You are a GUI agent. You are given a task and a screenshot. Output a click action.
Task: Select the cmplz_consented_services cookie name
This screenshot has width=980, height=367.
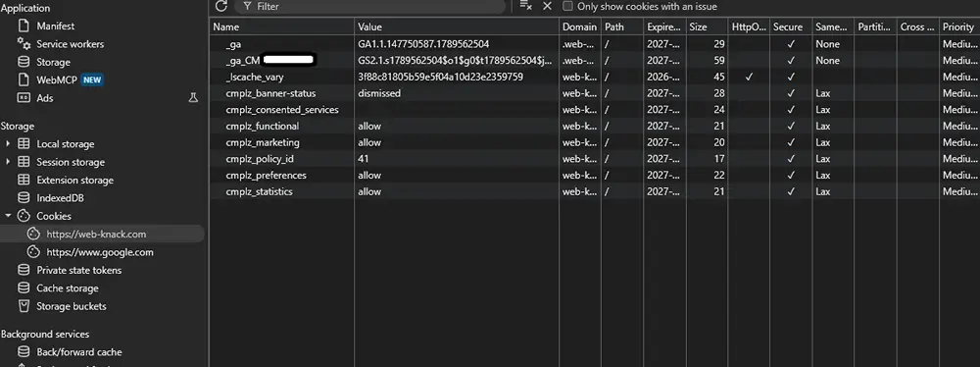[x=282, y=110]
